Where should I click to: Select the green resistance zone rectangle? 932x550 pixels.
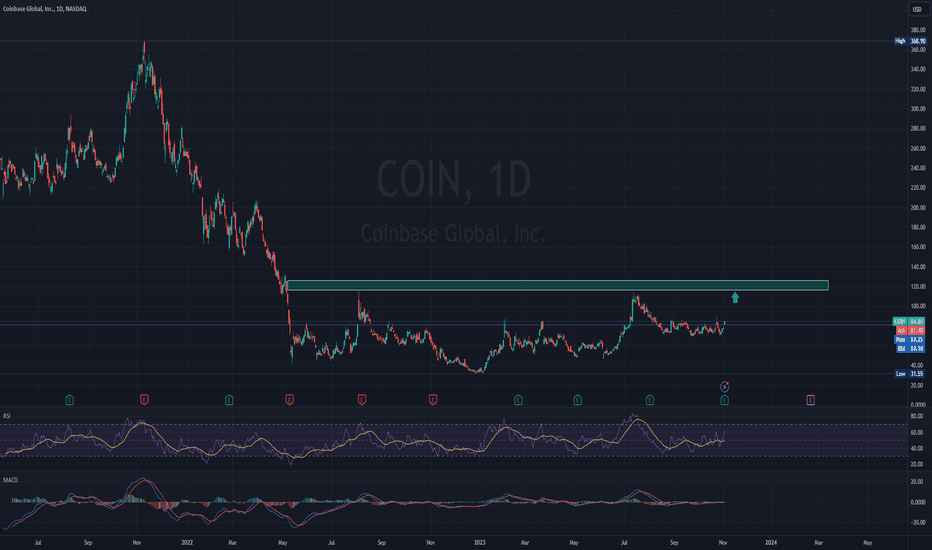pyautogui.click(x=558, y=285)
